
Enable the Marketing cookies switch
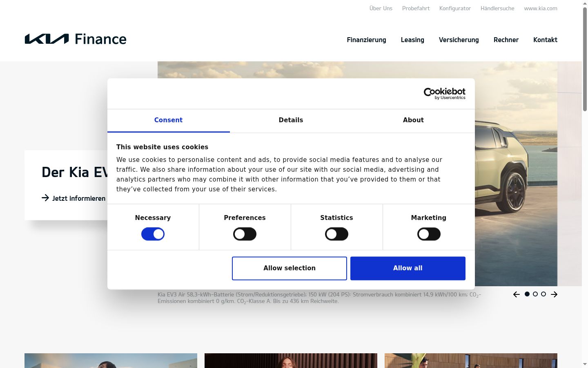(429, 234)
